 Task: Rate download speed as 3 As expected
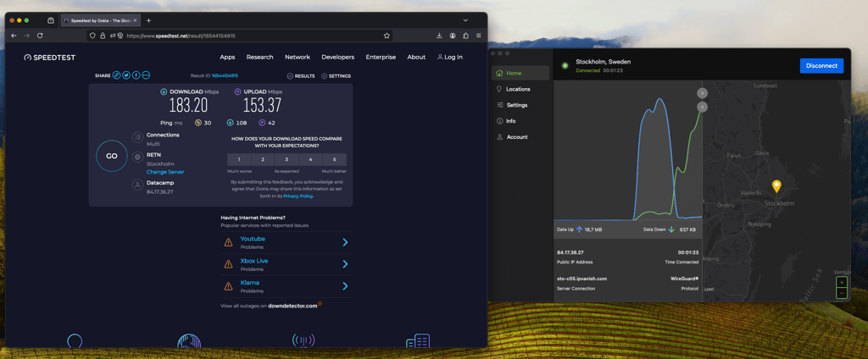coord(287,159)
